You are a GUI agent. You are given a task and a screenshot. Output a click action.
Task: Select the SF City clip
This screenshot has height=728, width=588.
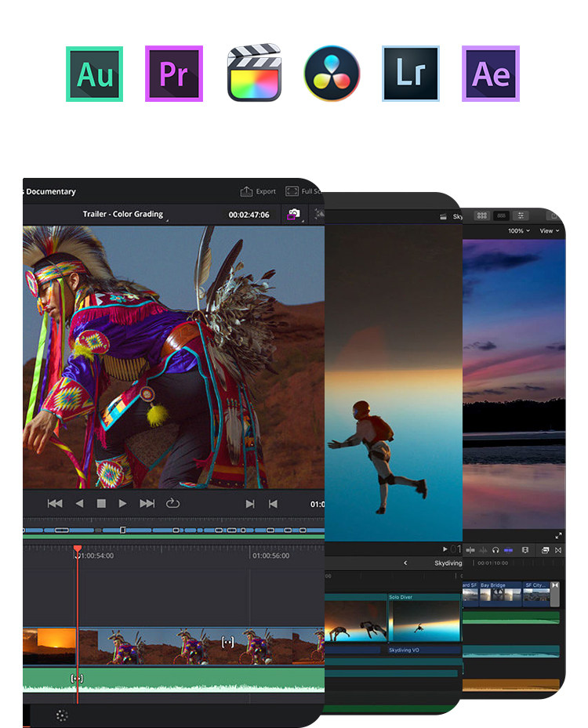(536, 594)
